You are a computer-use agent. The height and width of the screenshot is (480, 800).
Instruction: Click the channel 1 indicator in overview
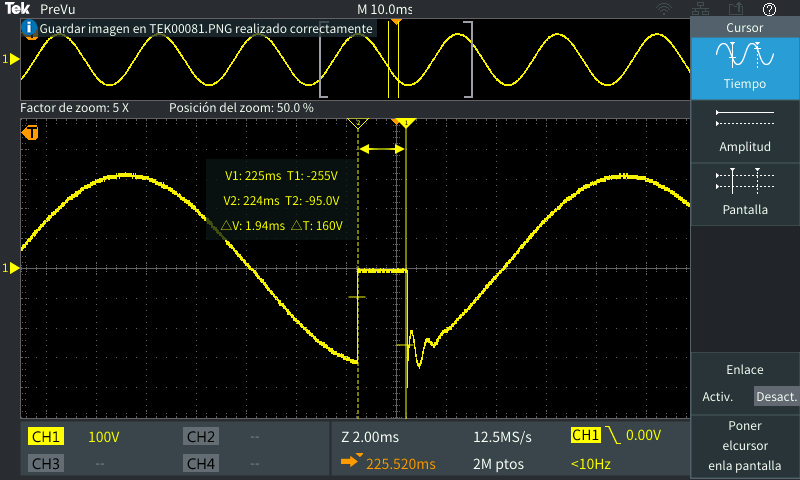(11, 59)
